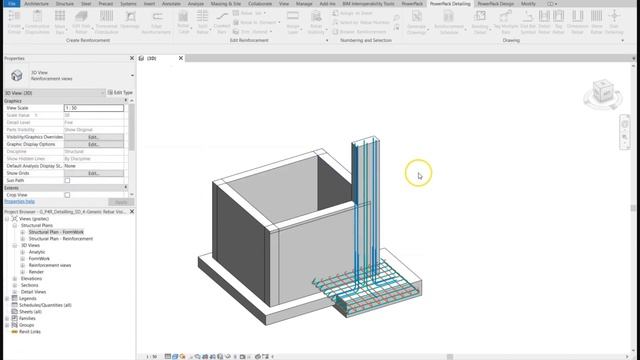Expand the Groups node in Project Browser
The height and width of the screenshot is (360, 640).
coord(7,325)
